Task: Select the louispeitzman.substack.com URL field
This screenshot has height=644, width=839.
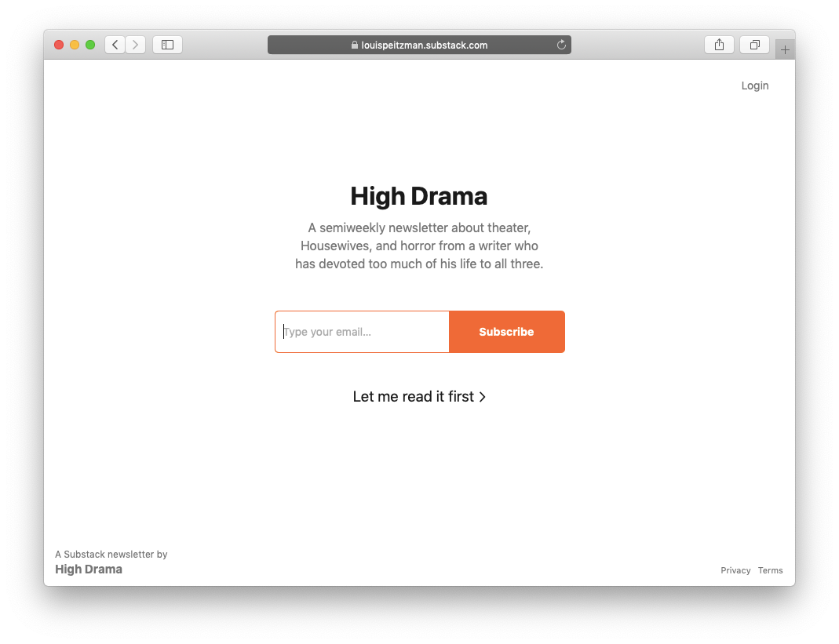Action: pos(424,45)
